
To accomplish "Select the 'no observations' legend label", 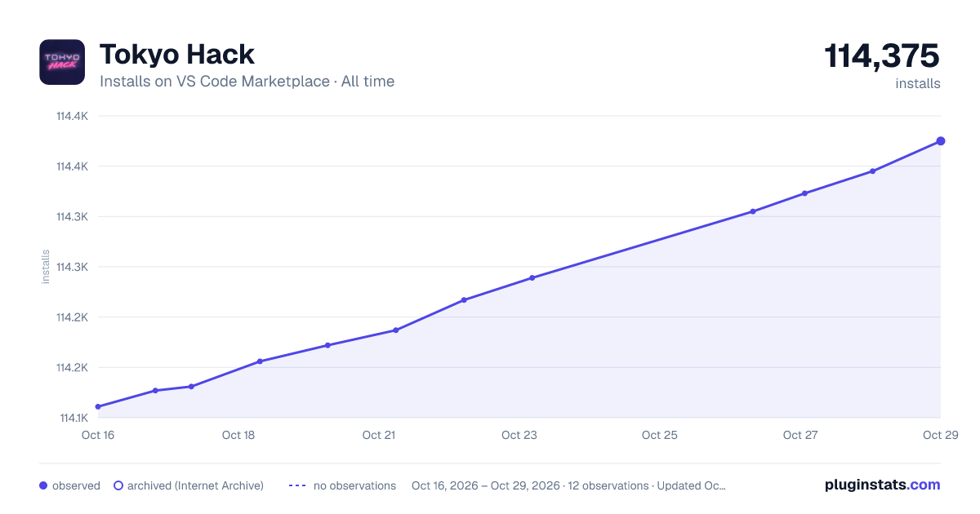I will (354, 485).
